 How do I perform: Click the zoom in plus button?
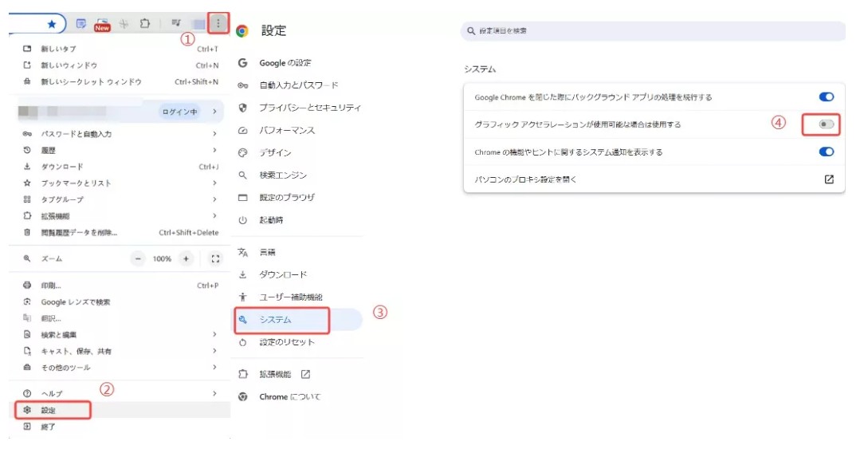coord(186,259)
